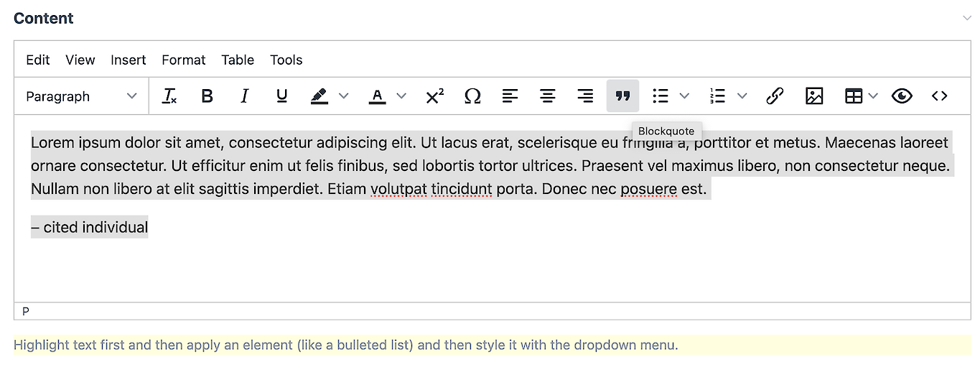Viewport: 980px width, 365px height.
Task: Open the insert image dialog
Action: pos(813,96)
